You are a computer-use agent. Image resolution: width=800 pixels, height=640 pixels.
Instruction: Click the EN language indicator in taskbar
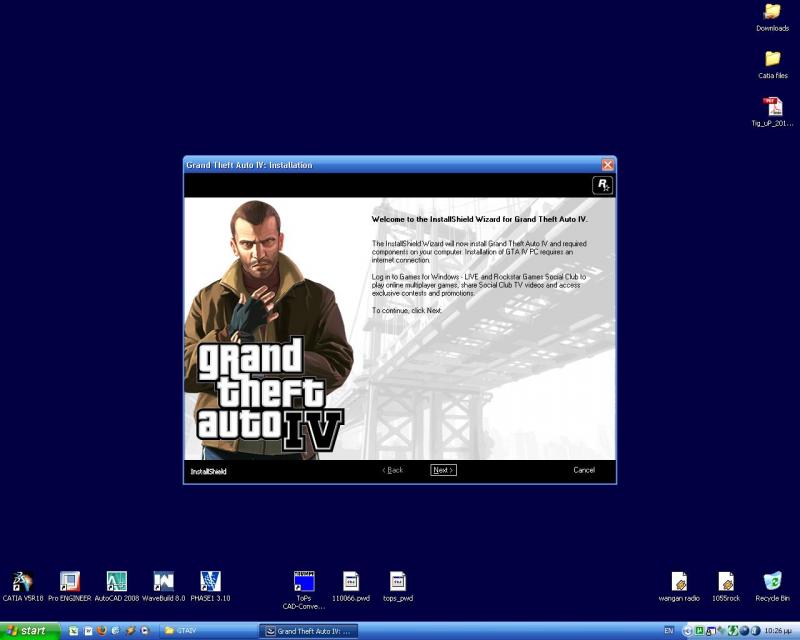coord(669,631)
